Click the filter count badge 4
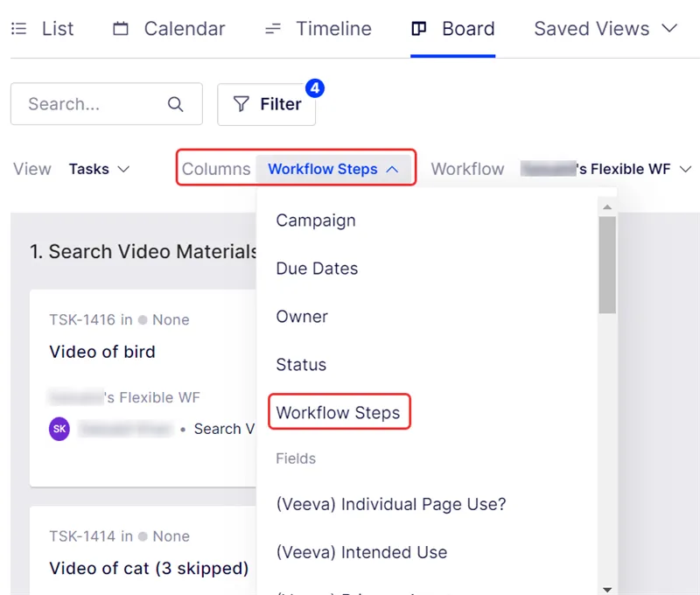The width and height of the screenshot is (700, 595). coord(315,87)
